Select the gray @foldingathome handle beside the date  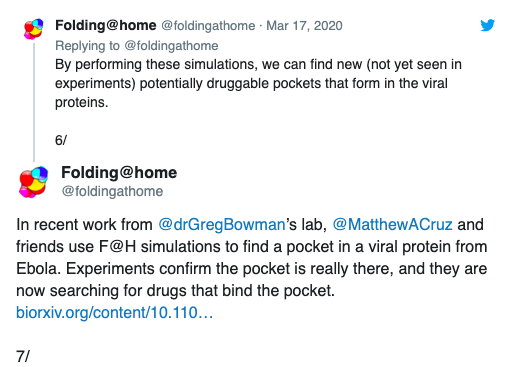pyautogui.click(x=208, y=26)
